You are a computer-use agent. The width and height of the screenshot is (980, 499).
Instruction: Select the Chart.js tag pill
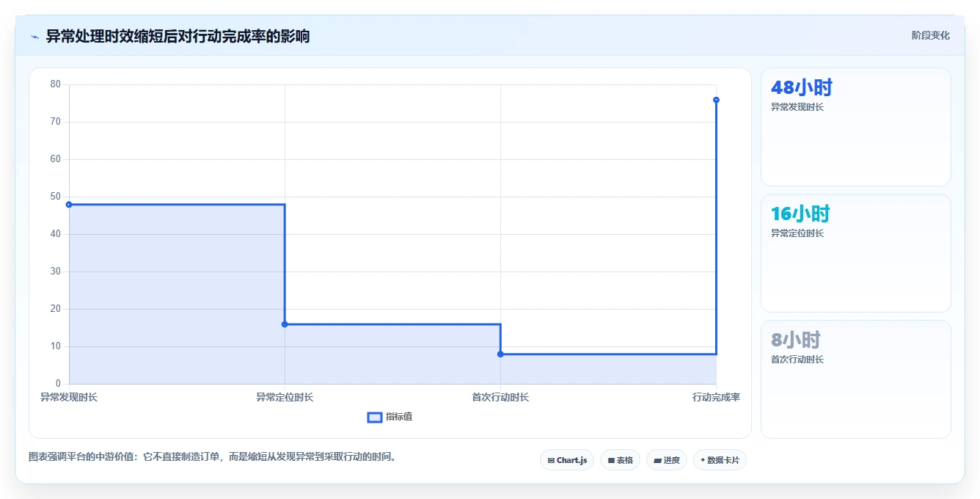tap(567, 460)
